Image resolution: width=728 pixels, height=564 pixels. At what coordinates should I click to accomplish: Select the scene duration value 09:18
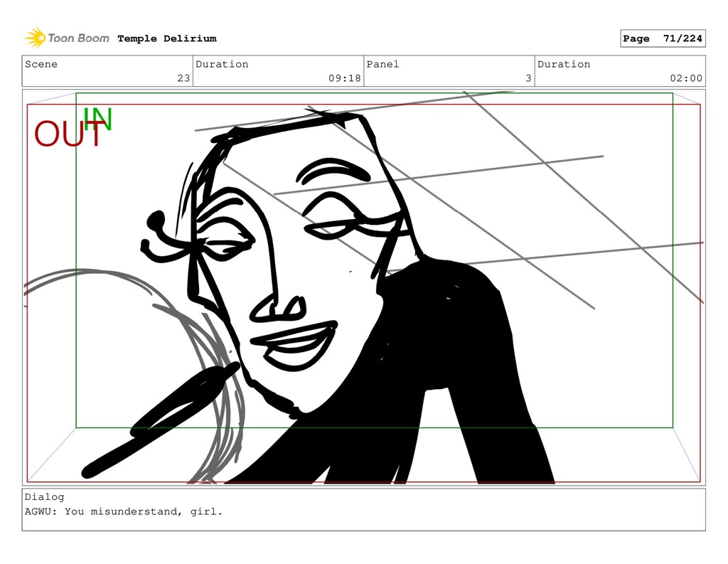click(x=345, y=78)
